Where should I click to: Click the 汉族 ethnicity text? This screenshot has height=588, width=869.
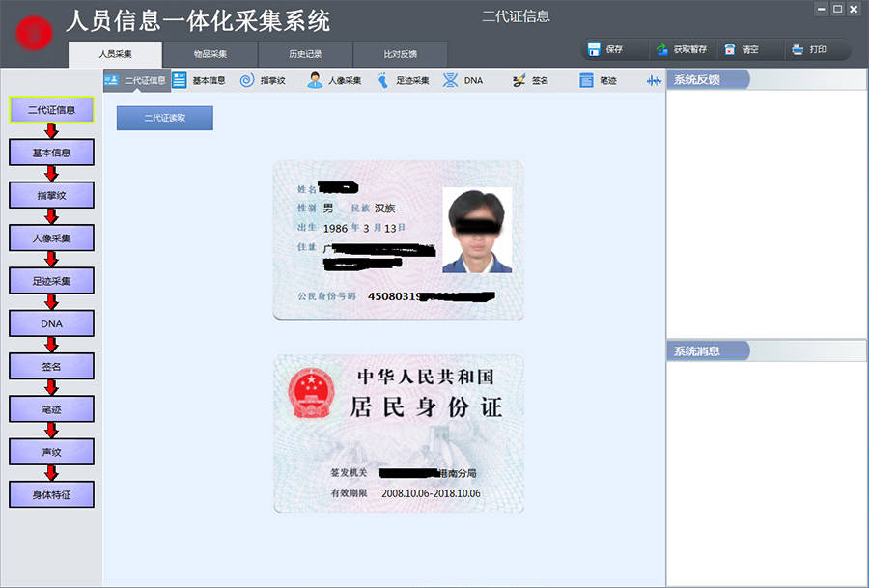[x=384, y=209]
